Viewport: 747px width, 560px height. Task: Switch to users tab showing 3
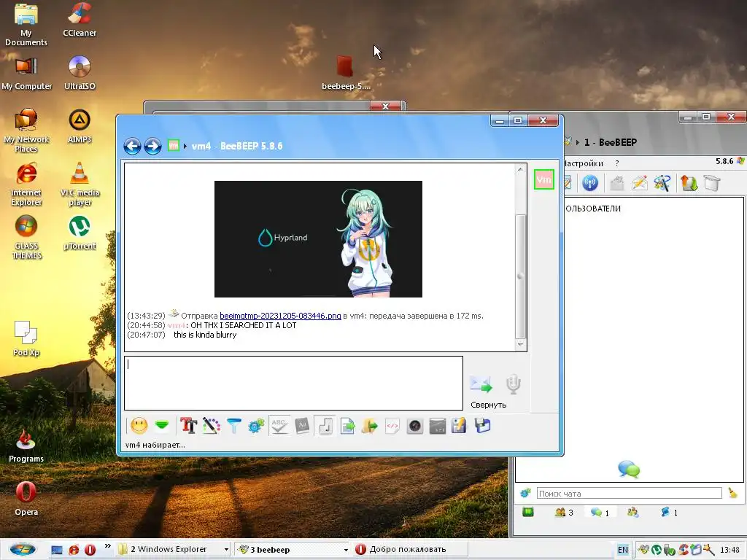tap(564, 513)
